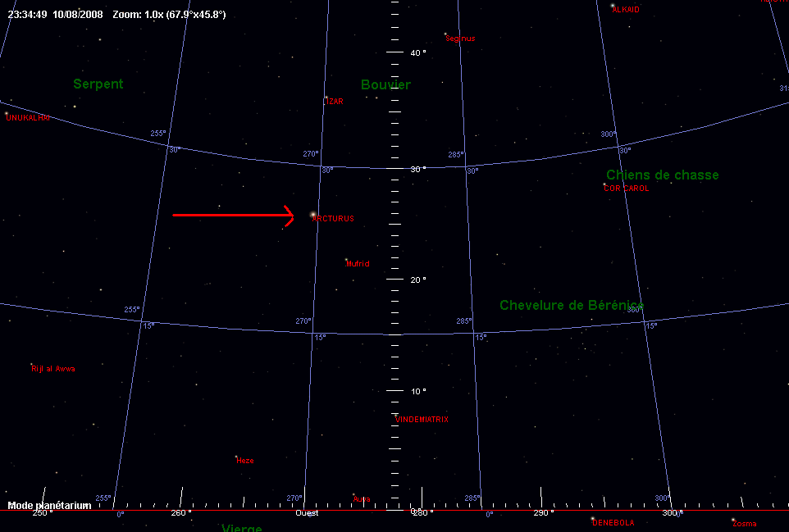Viewport: 789px width, 532px height.
Task: Click the star Heze
Action: 236,457
